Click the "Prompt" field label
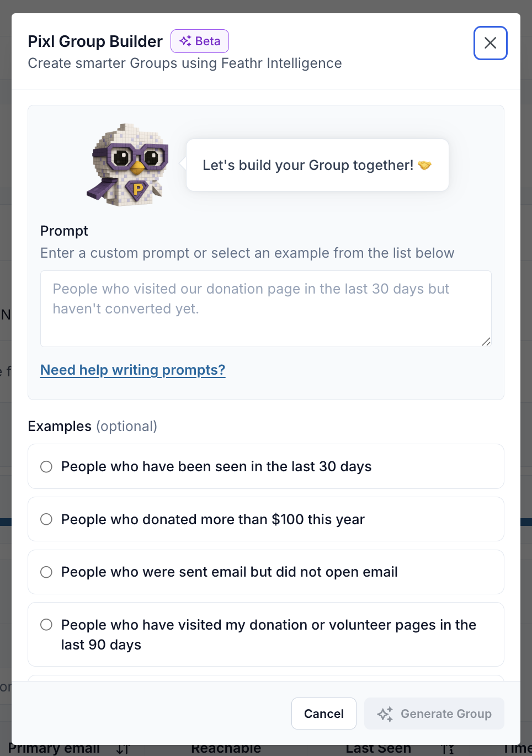Screen dimensions: 532x756 pos(64,231)
